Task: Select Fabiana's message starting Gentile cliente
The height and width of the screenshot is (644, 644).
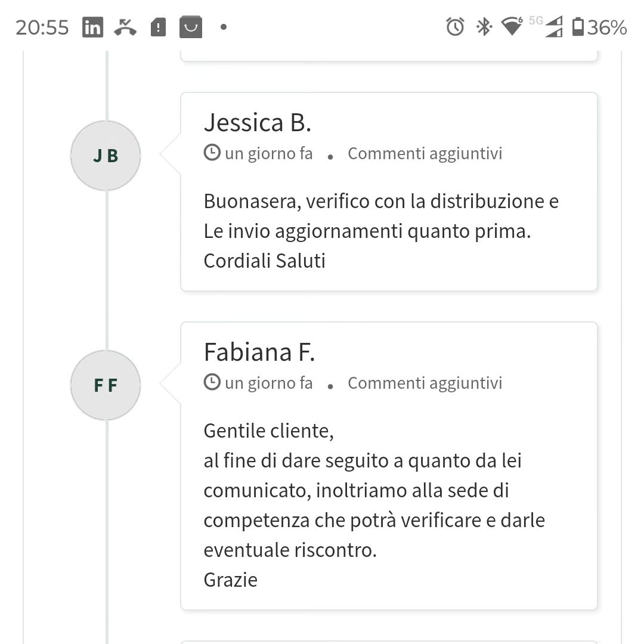Action: [x=374, y=505]
